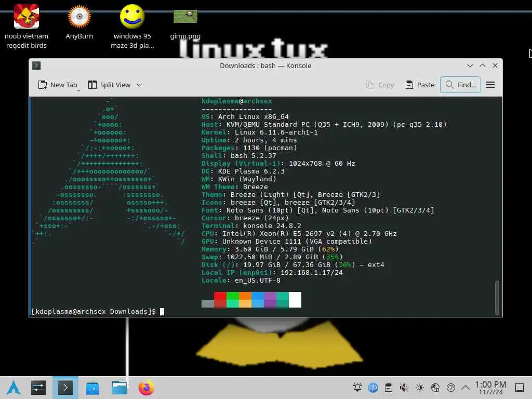532x399 pixels.
Task: Open the brightness and color tray icon
Action: click(420, 388)
